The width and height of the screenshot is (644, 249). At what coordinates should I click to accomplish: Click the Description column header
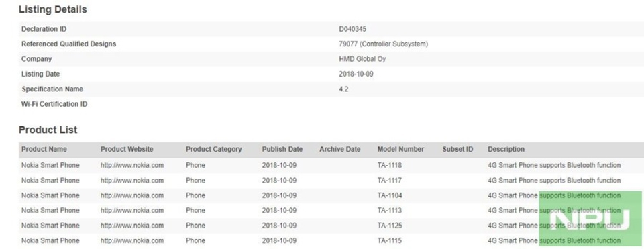[x=506, y=149]
